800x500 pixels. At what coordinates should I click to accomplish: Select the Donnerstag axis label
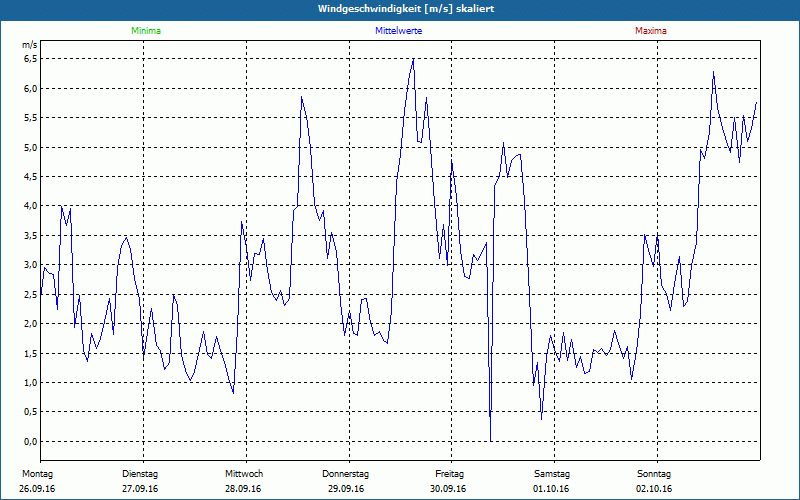[x=345, y=474]
